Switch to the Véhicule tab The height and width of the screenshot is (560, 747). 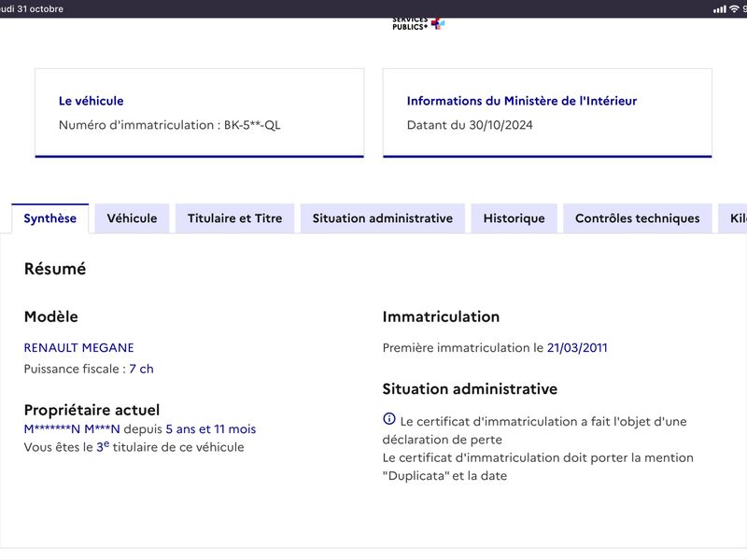pyautogui.click(x=132, y=218)
